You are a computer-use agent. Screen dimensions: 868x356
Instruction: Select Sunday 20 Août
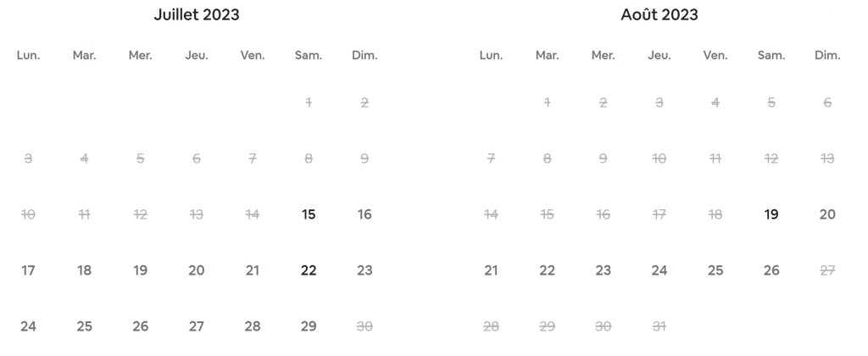(827, 214)
